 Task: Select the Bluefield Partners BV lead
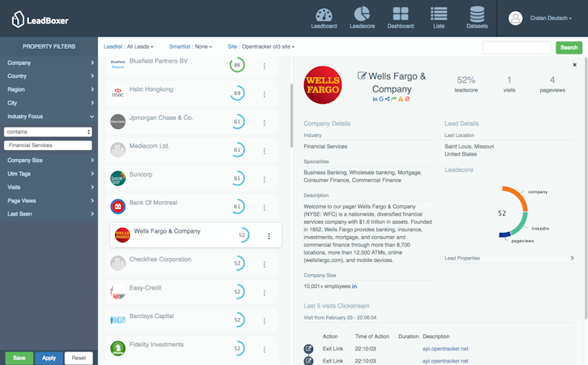pos(191,65)
